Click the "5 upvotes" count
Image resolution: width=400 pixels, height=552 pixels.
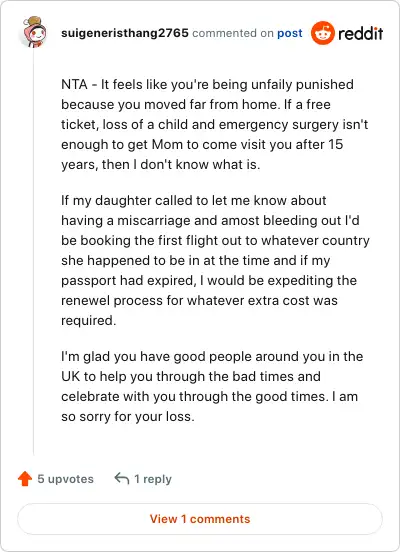point(65,479)
